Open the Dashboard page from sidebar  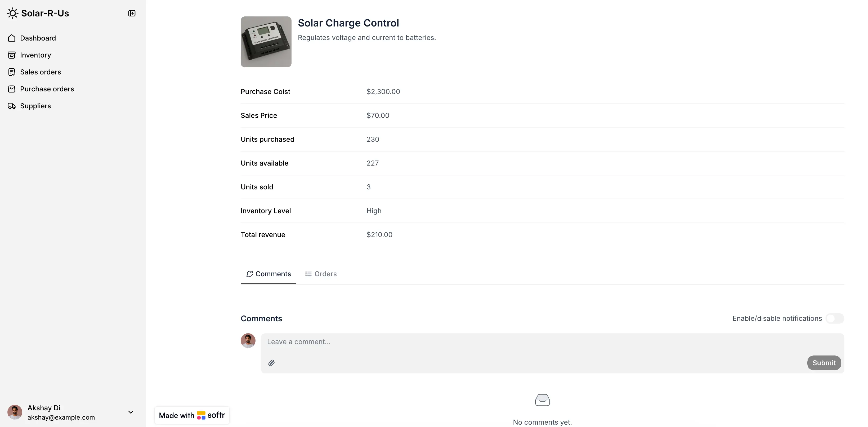(38, 38)
